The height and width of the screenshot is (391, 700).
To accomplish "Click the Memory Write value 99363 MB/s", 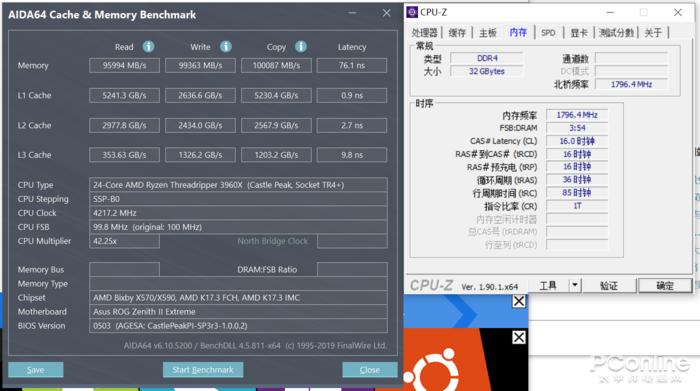I will pos(200,65).
